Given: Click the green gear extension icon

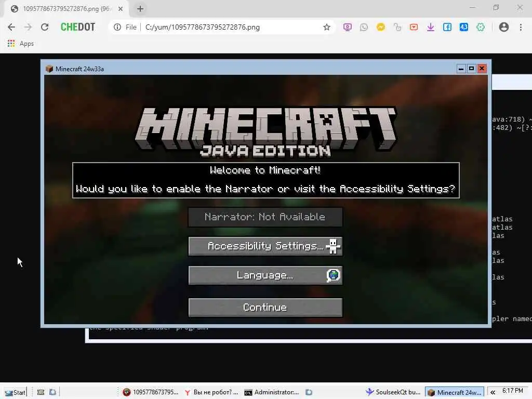Looking at the screenshot, I should click(481, 27).
